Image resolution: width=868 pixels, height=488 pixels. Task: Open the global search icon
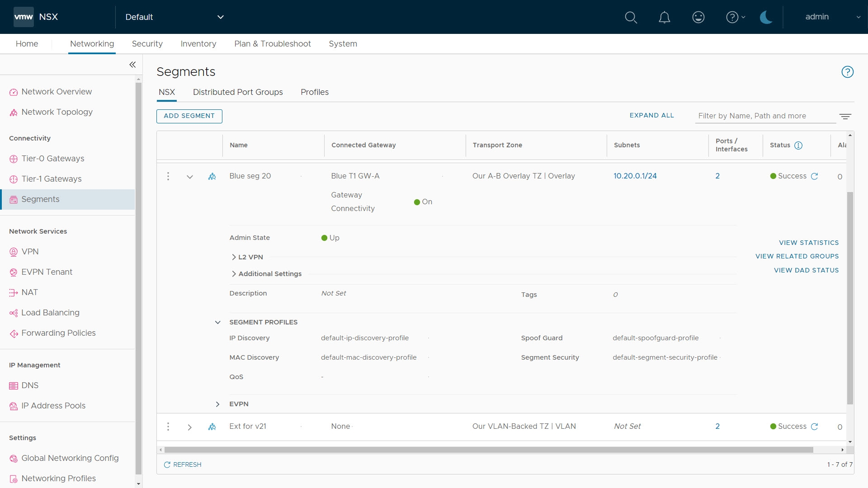(x=631, y=17)
